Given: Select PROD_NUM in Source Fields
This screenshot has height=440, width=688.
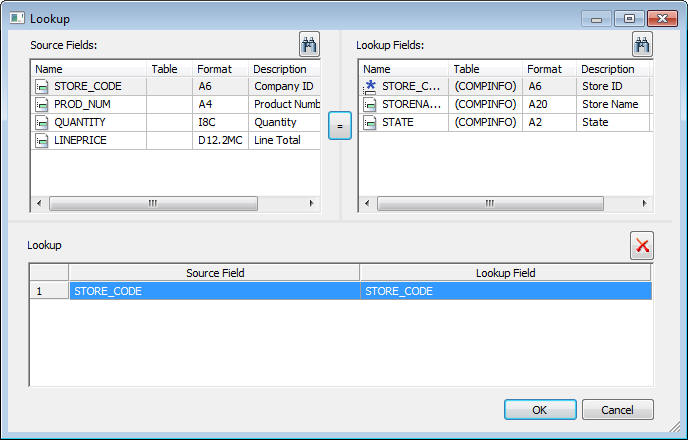Looking at the screenshot, I should pos(82,104).
